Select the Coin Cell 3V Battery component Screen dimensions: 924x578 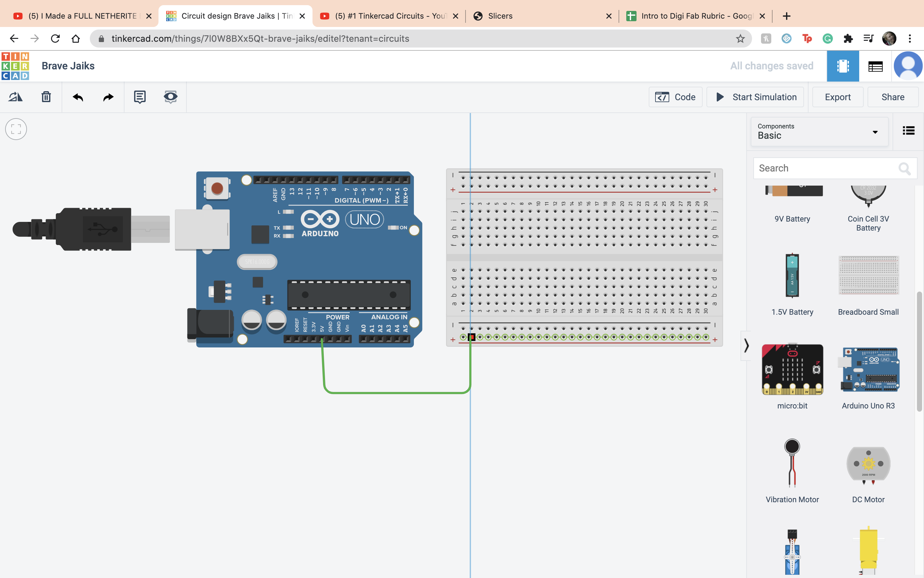(868, 208)
